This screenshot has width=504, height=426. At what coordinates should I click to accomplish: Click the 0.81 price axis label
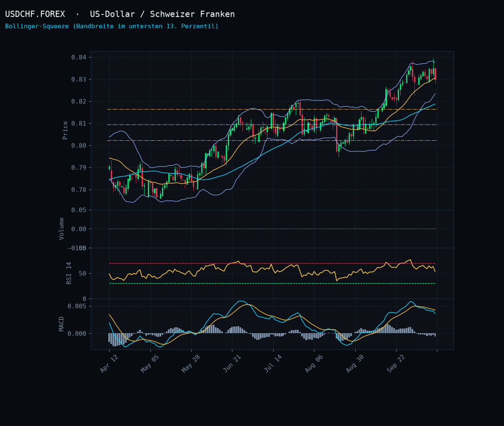click(78, 123)
